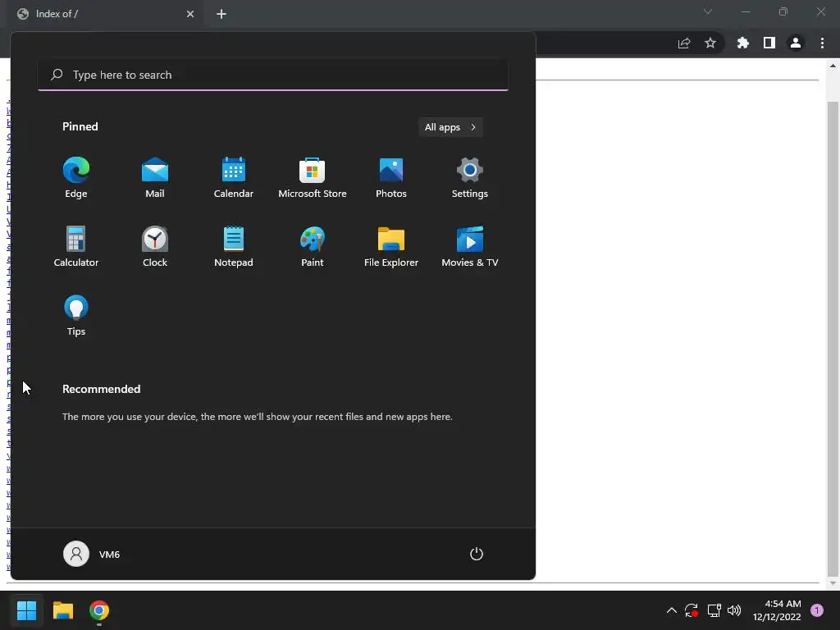Open Microsoft Store from pinned apps
Screen dimensions: 840x630
click(x=313, y=178)
